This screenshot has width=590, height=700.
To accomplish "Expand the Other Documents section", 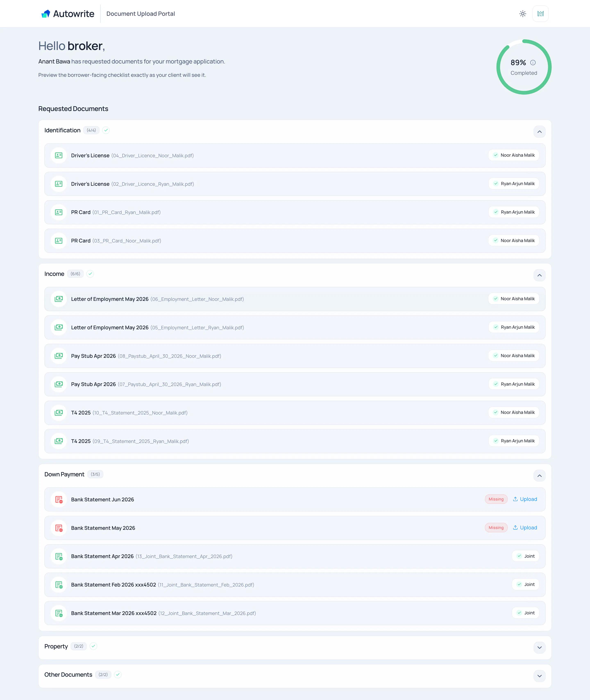I will pyautogui.click(x=539, y=676).
